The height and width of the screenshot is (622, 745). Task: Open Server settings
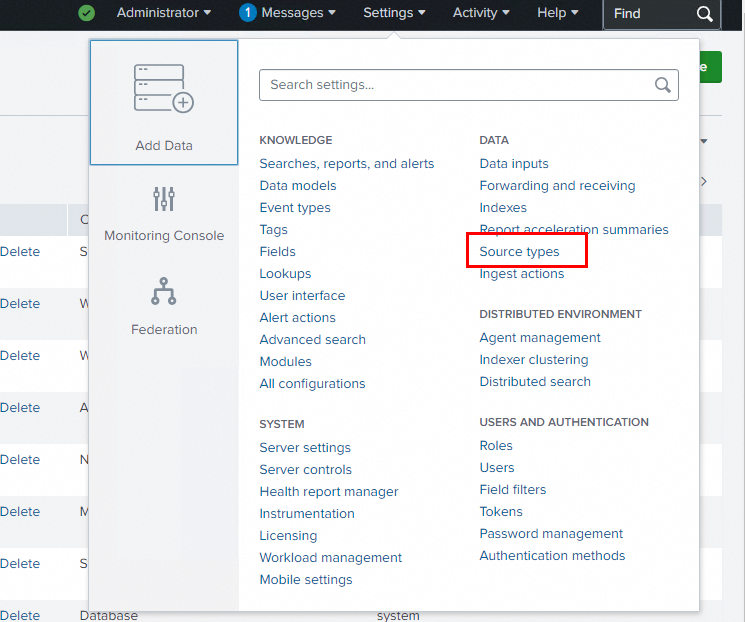click(305, 448)
